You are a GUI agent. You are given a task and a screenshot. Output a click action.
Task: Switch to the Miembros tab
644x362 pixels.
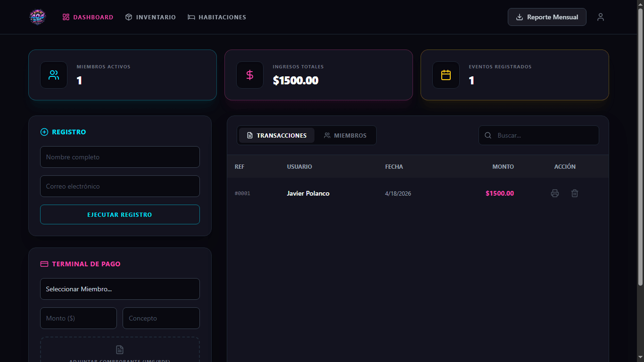(345, 135)
